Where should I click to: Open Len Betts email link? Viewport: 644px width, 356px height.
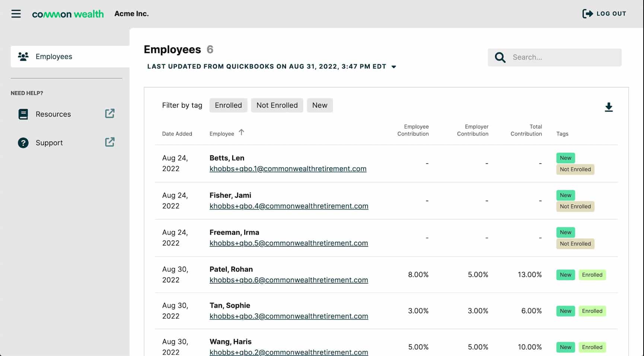pyautogui.click(x=288, y=169)
